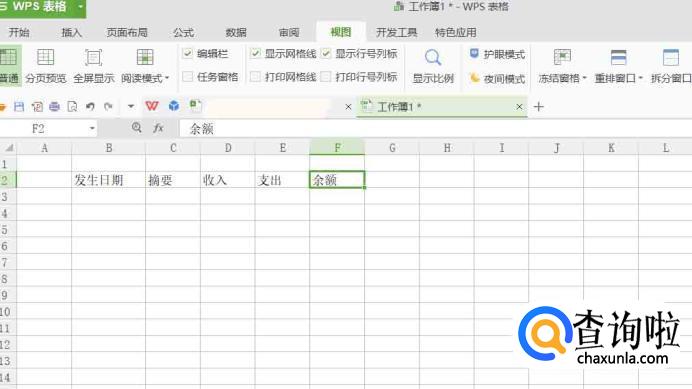Switch to 全屏显示 full screen view
Screen dimensions: 692x389
(x=94, y=65)
